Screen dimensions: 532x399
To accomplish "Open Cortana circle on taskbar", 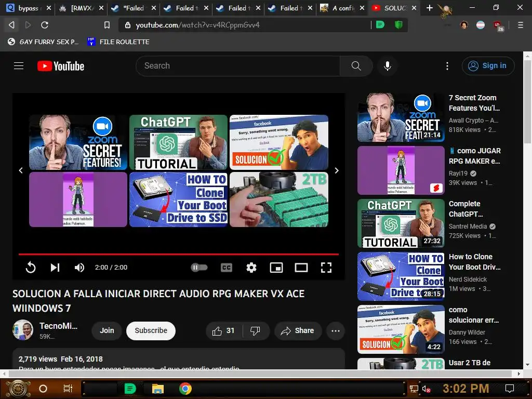I will click(x=43, y=389).
